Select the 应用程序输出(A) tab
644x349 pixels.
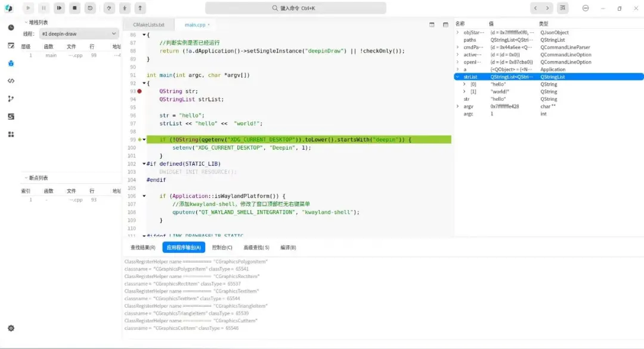click(x=184, y=248)
